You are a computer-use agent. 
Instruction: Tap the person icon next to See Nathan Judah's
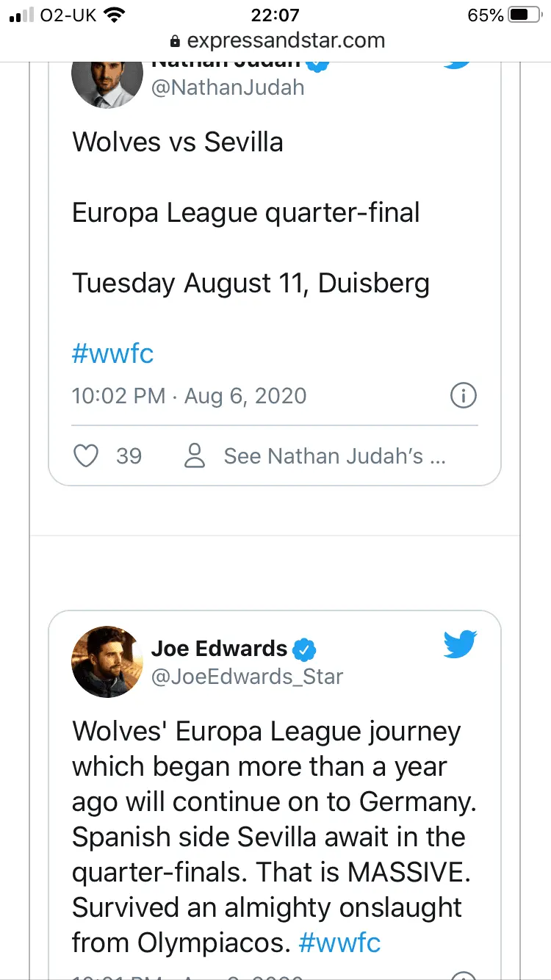(195, 456)
